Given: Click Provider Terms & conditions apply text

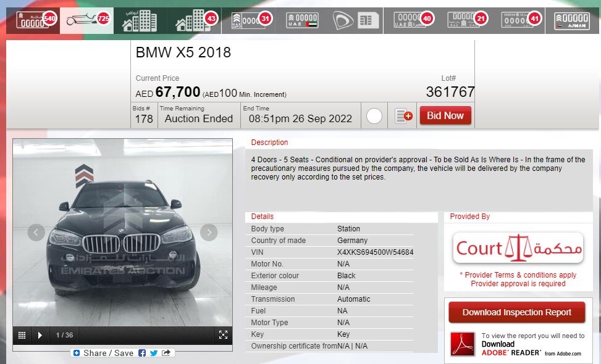Looking at the screenshot, I should coord(518,275).
